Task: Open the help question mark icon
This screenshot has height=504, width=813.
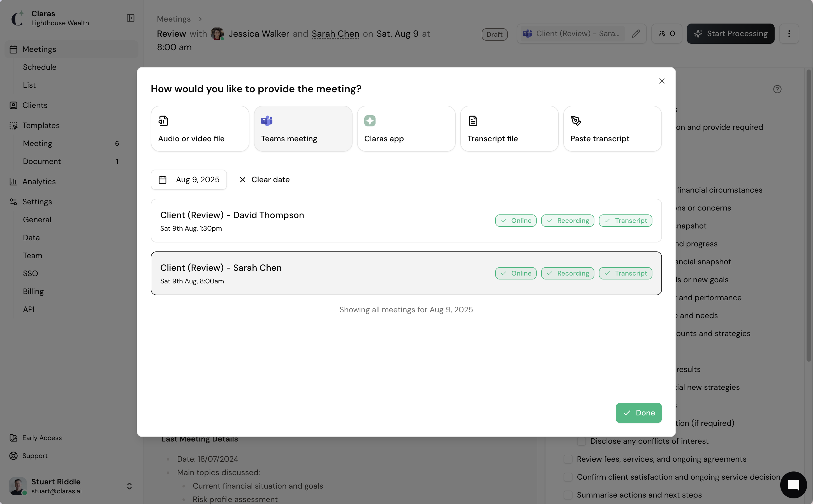Action: click(777, 89)
